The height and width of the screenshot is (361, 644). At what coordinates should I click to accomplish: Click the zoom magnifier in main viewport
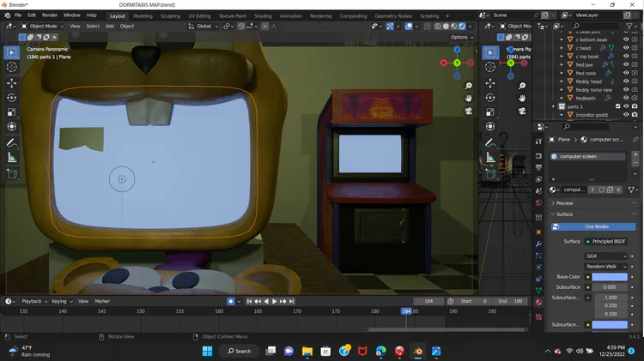pyautogui.click(x=468, y=86)
